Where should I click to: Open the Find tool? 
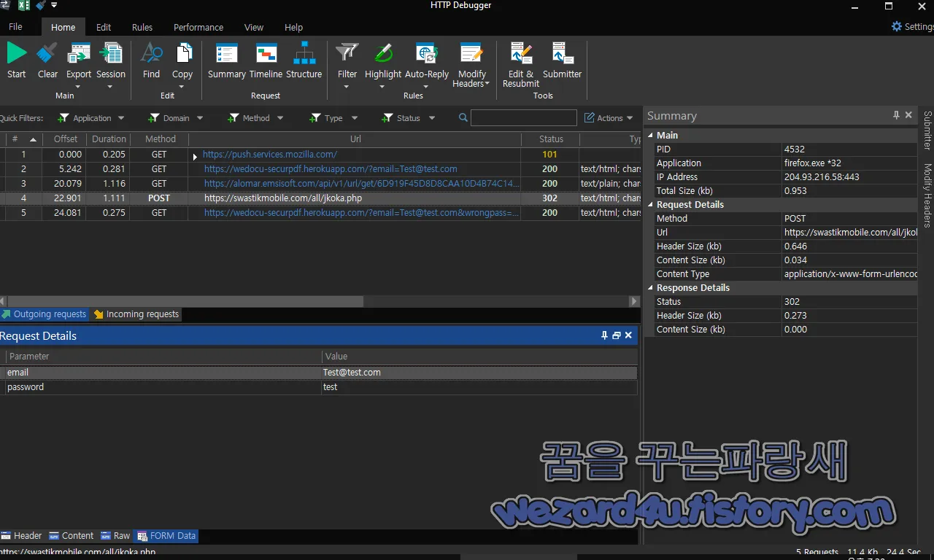pos(151,61)
